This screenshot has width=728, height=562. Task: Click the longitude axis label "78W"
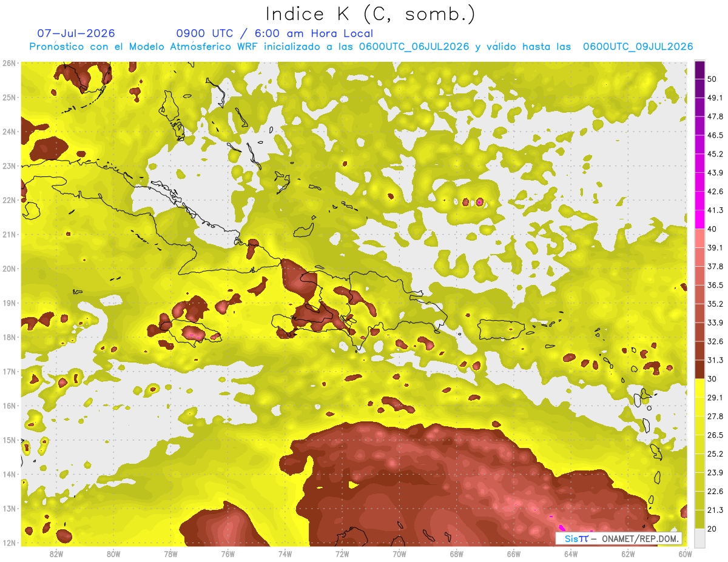pyautogui.click(x=170, y=554)
